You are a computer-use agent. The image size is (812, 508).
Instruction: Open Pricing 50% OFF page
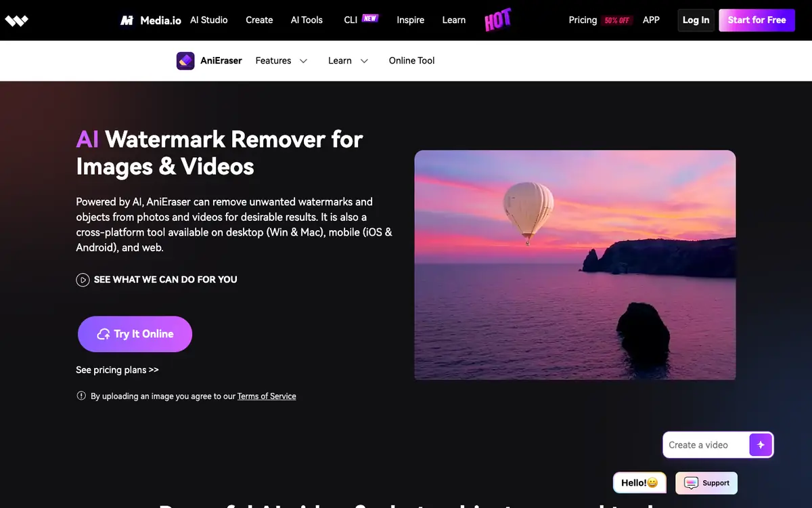click(x=600, y=20)
